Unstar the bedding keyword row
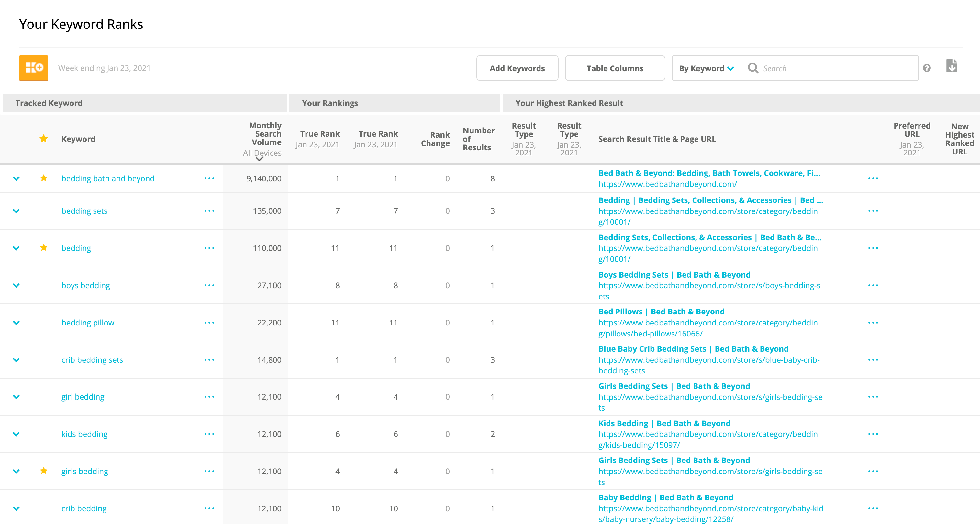Viewport: 980px width, 524px height. click(44, 247)
